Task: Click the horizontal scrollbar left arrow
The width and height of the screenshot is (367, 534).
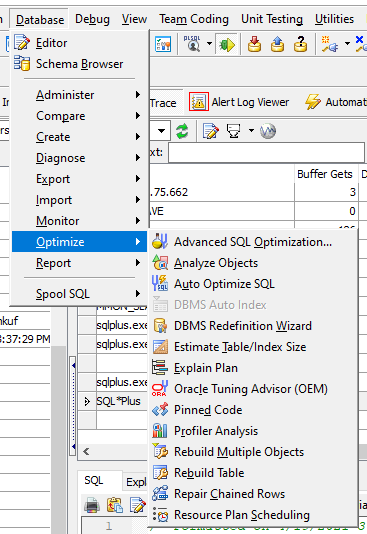Action: point(86,452)
